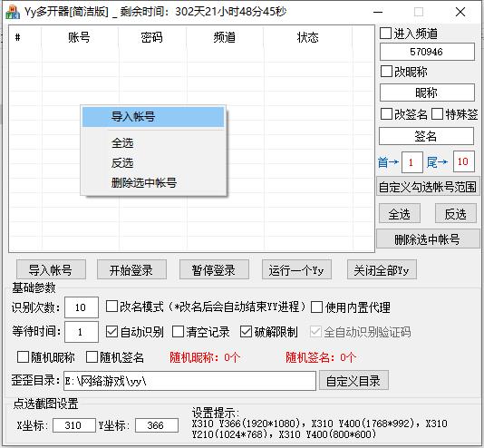Image resolution: width=484 pixels, height=448 pixels.
Task: Click into the 昵称 input field
Action: click(427, 93)
